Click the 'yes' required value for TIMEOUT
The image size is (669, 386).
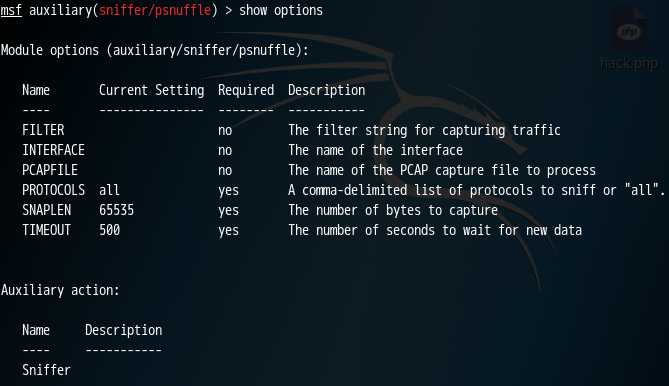pyautogui.click(x=228, y=230)
